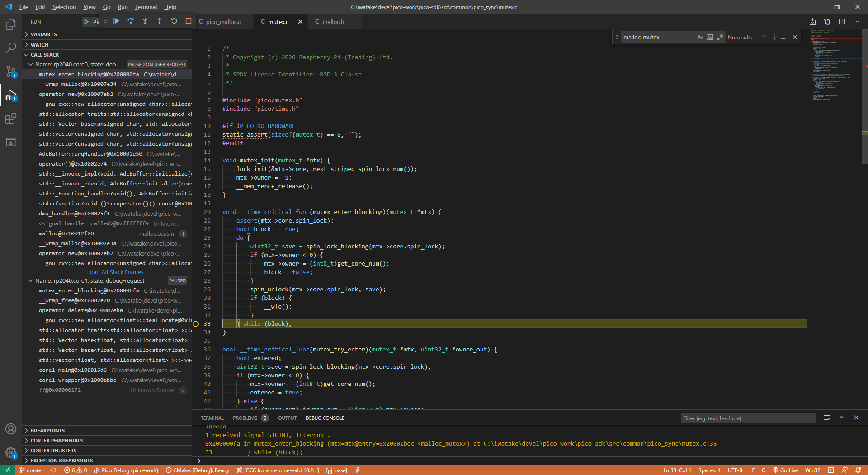
Task: Stop debugging with the red square
Action: [x=189, y=21]
